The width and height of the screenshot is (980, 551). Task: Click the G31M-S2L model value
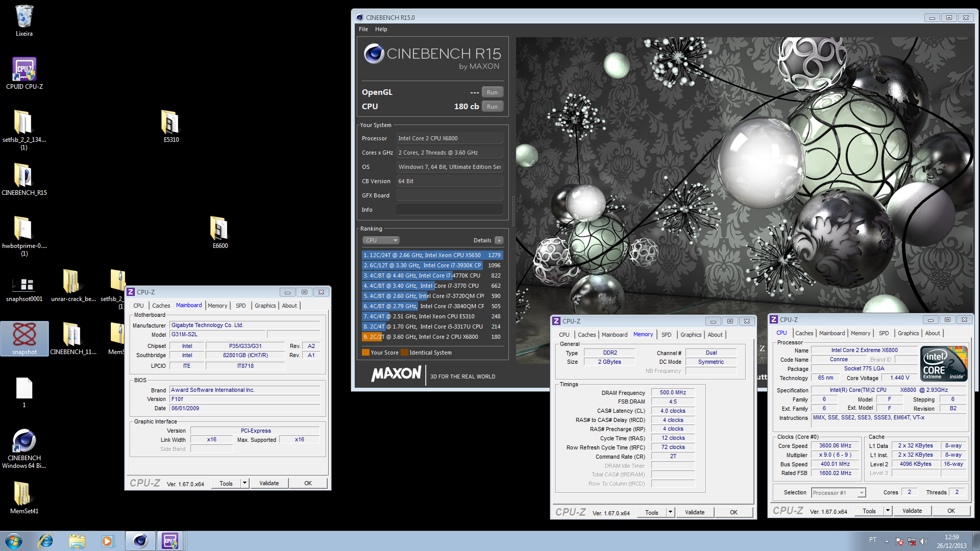click(x=217, y=335)
